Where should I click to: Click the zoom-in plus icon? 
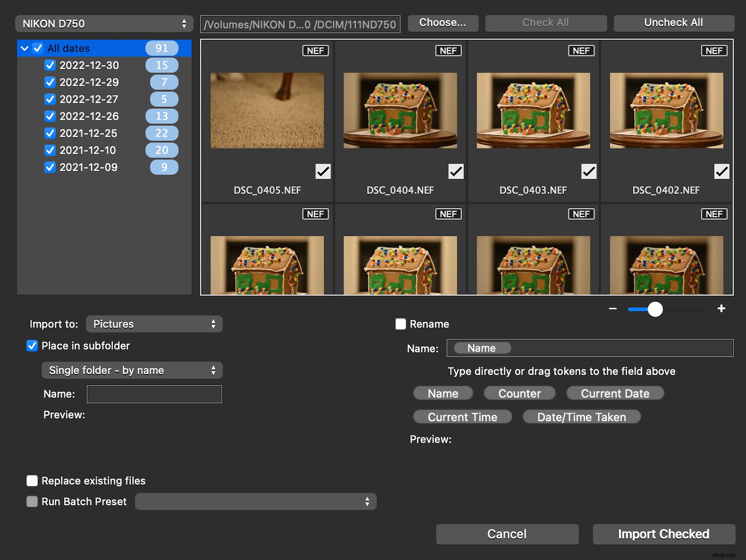[722, 308]
